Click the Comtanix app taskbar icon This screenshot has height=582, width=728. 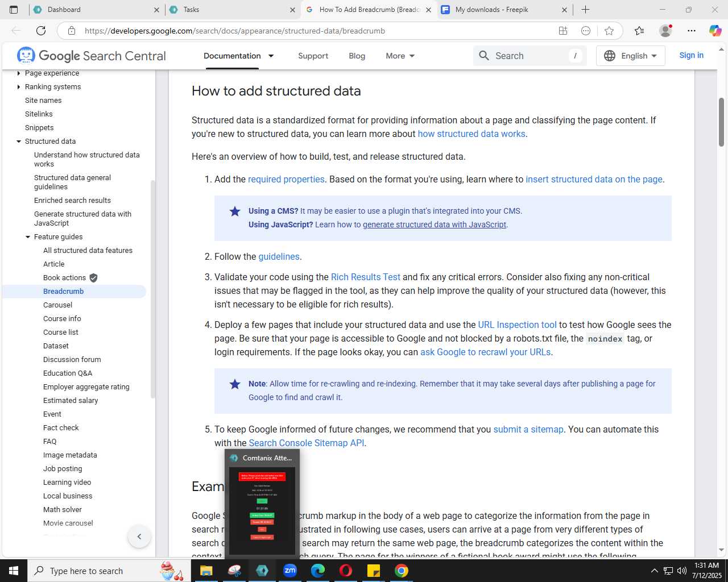point(262,571)
